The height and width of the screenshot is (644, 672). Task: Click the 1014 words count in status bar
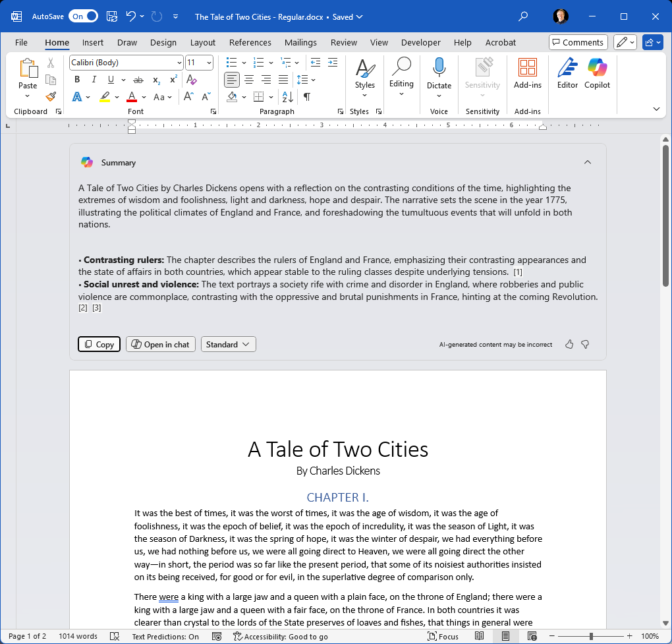[x=78, y=636]
